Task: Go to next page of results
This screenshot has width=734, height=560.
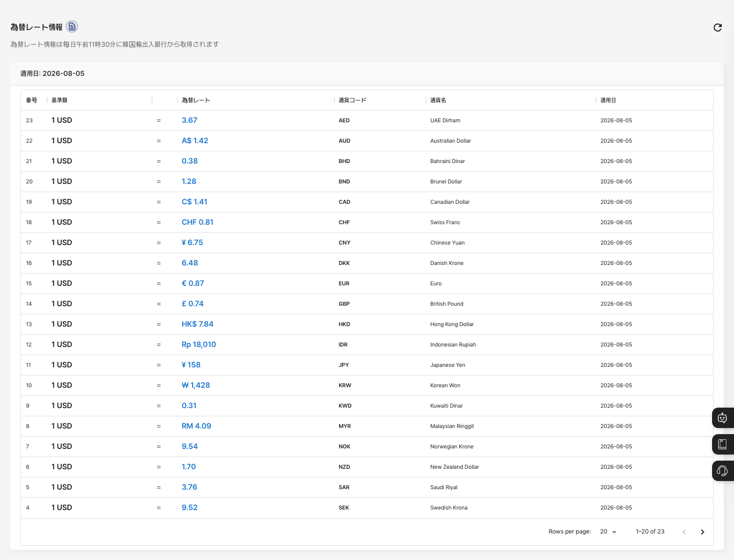Action: coord(702,532)
